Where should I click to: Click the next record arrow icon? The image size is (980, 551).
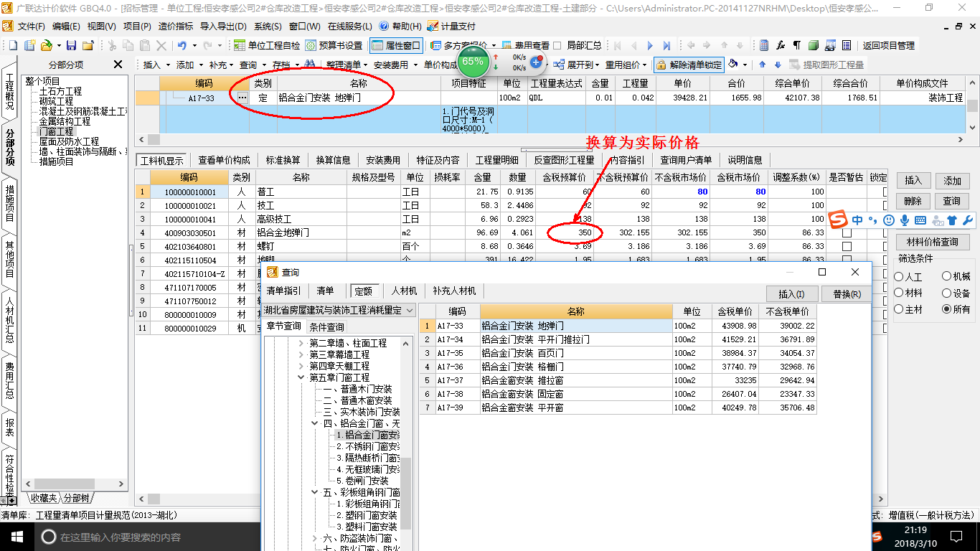pyautogui.click(x=651, y=45)
